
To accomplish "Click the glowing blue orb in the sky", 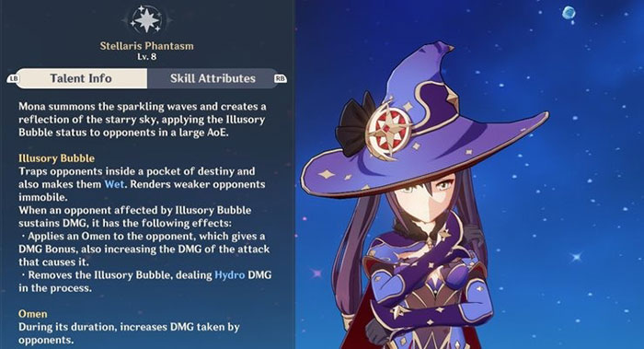I will pos(569,13).
